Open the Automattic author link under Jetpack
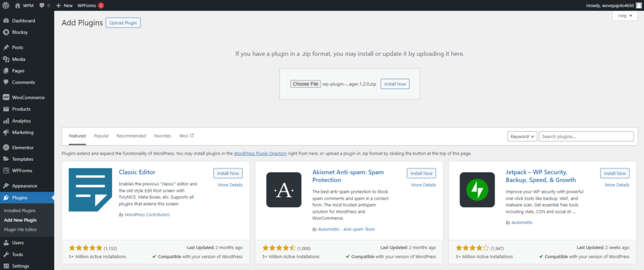Viewport: 644px width, 270px height. coord(522,222)
